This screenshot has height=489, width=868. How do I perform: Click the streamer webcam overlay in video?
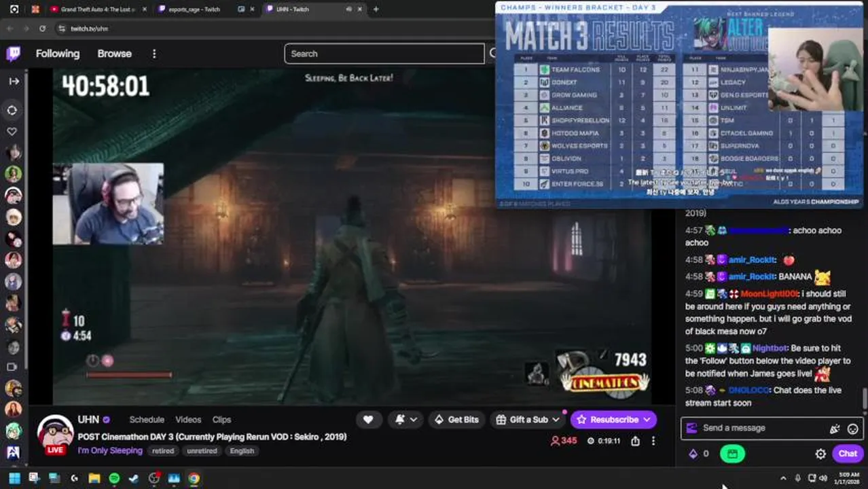[108, 204]
